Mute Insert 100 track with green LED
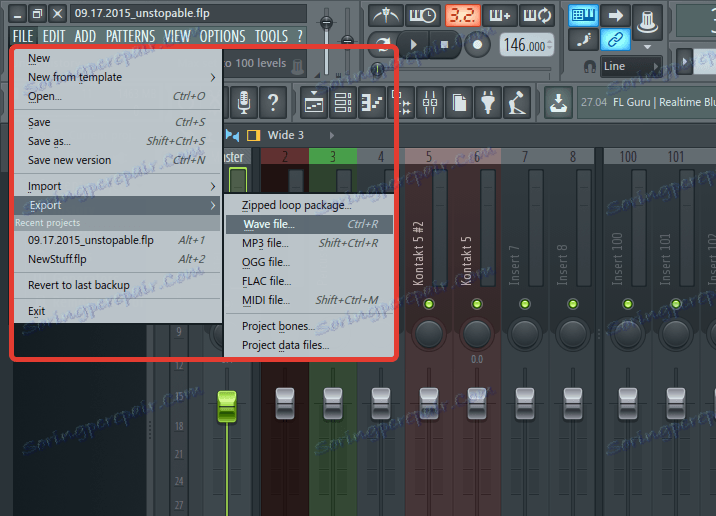This screenshot has height=516, width=716. point(628,304)
